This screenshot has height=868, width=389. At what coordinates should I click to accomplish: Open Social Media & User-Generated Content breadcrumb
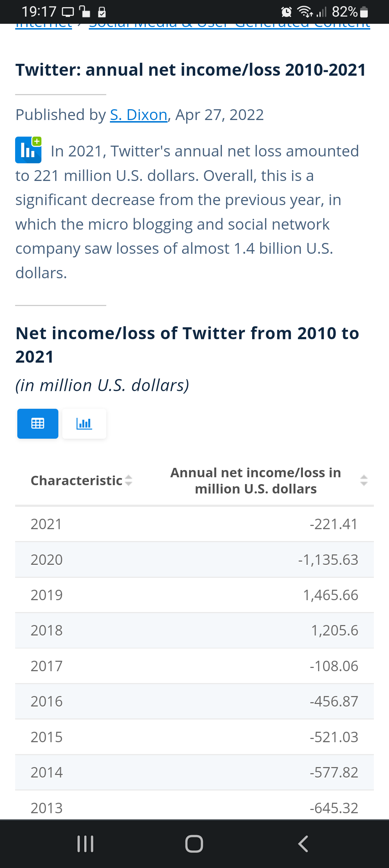pos(229,25)
